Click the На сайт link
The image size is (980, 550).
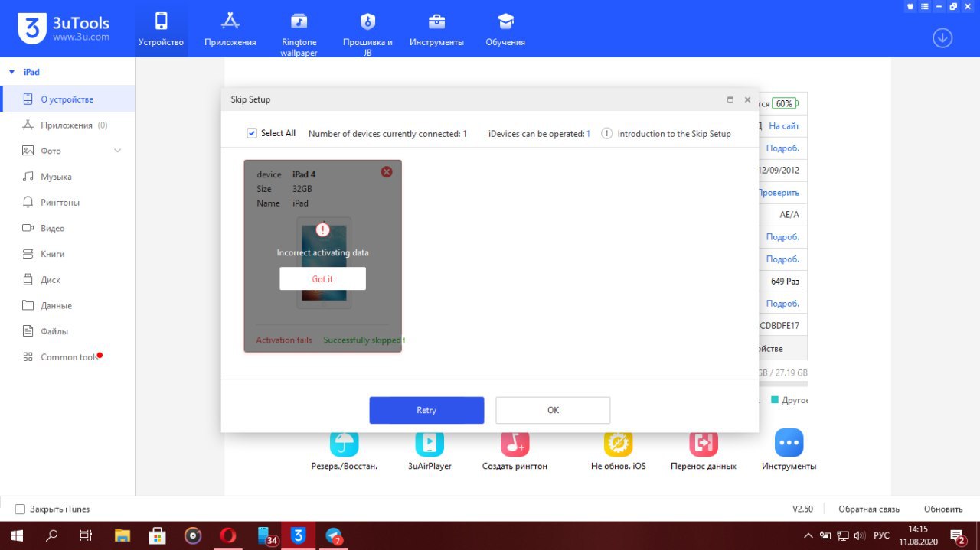[x=784, y=126]
